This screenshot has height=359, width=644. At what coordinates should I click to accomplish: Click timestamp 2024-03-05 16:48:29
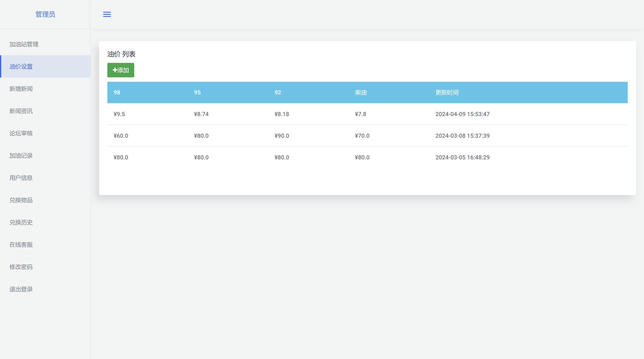click(463, 158)
